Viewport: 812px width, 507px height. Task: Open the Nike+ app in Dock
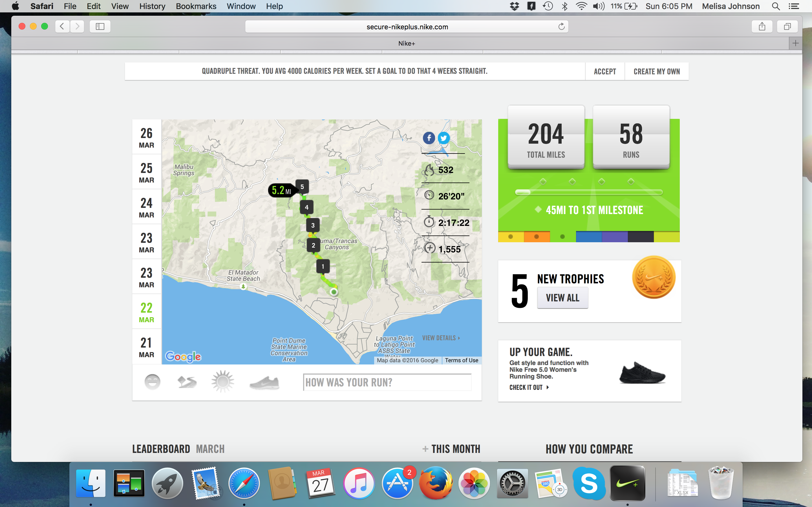[x=627, y=484]
